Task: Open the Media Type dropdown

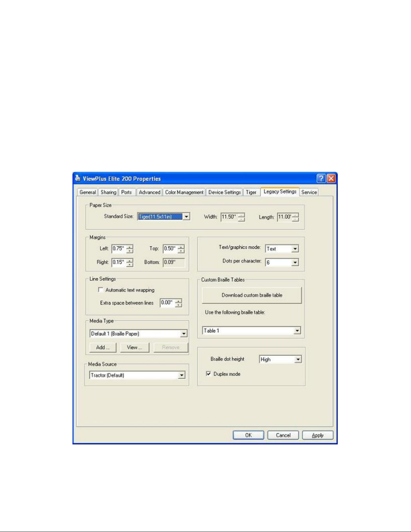Action: pos(184,334)
